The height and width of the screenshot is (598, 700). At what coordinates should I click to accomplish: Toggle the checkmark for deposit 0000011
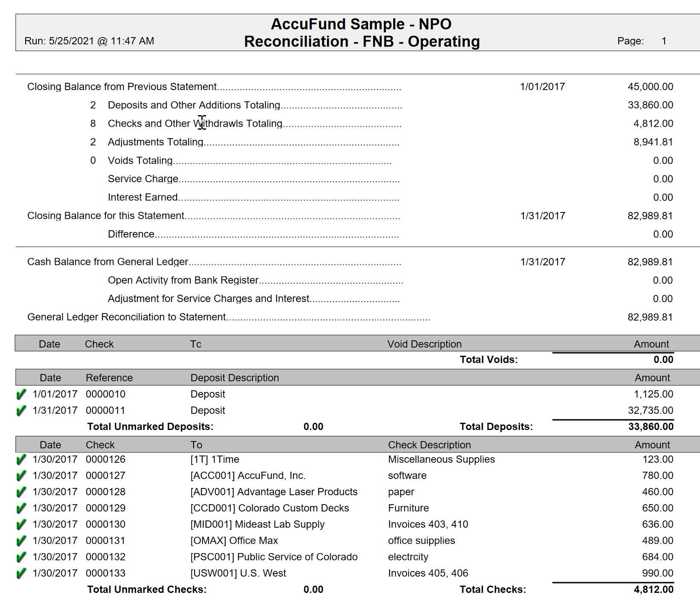point(21,411)
